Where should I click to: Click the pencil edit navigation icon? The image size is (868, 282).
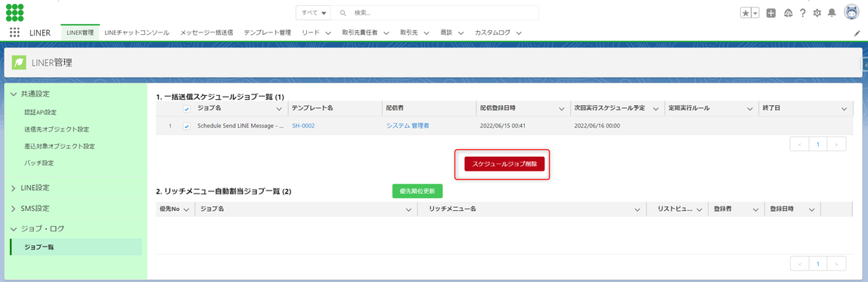857,33
